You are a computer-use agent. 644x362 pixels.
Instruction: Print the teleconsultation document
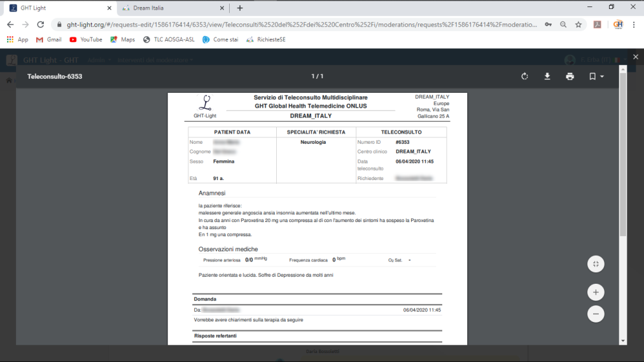tap(570, 76)
